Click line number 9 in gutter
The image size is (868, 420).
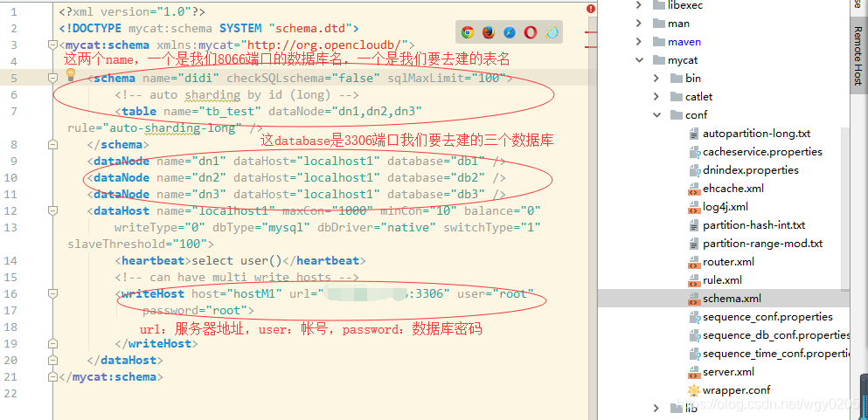pyautogui.click(x=14, y=161)
